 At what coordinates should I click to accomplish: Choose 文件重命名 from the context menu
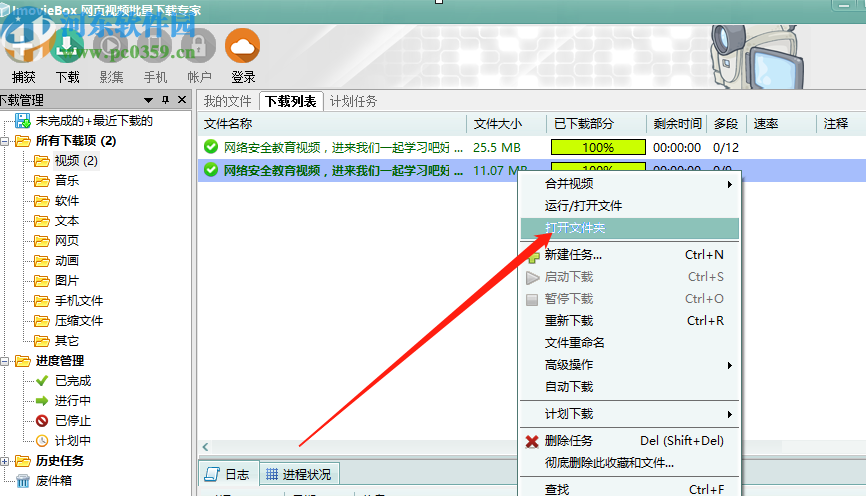[630, 343]
